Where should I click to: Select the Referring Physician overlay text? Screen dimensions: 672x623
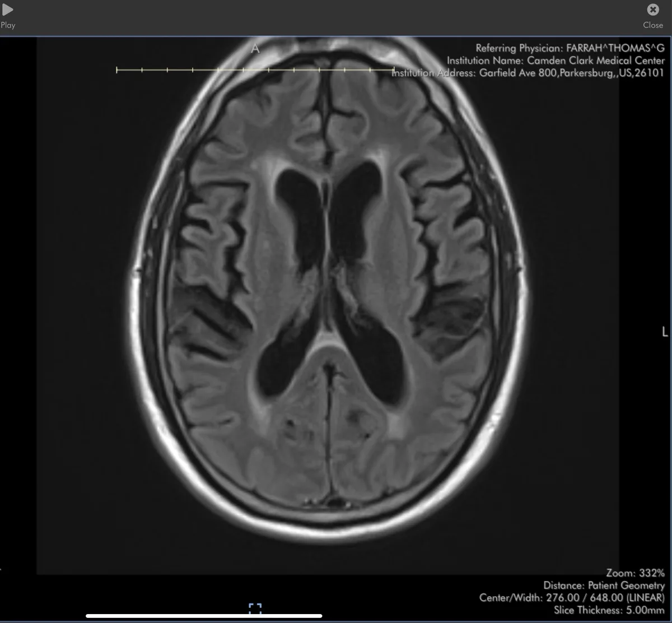570,48
